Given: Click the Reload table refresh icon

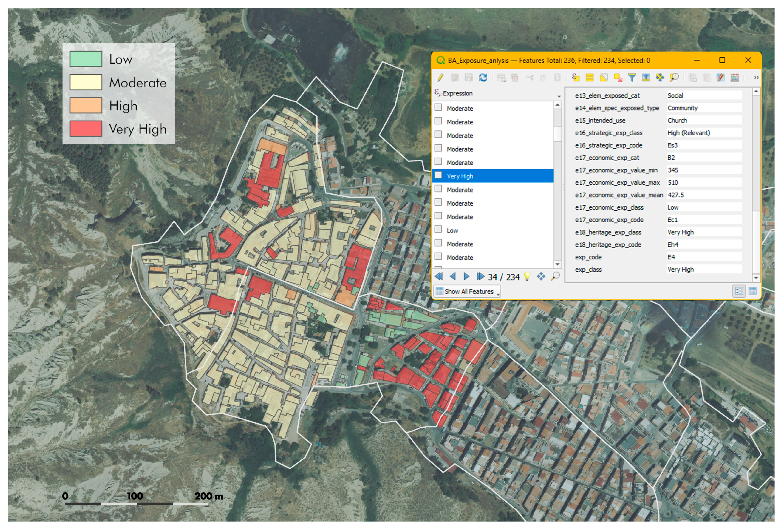Looking at the screenshot, I should pyautogui.click(x=483, y=78).
